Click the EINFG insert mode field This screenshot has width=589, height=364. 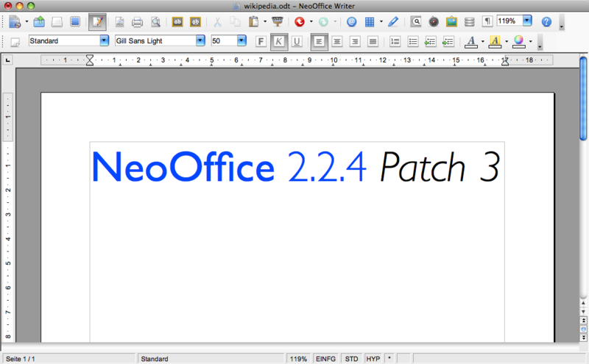coord(325,359)
